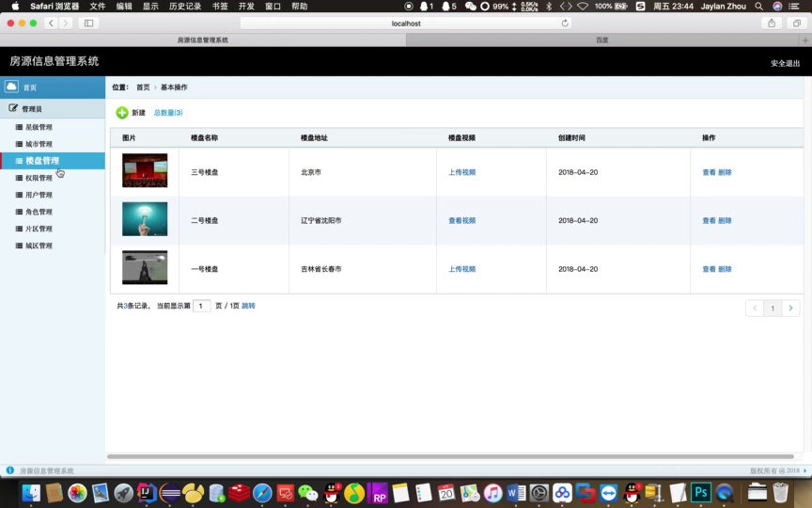812x508 pixels.
Task: Open 城区管理 in the sidebar
Action: coord(39,246)
